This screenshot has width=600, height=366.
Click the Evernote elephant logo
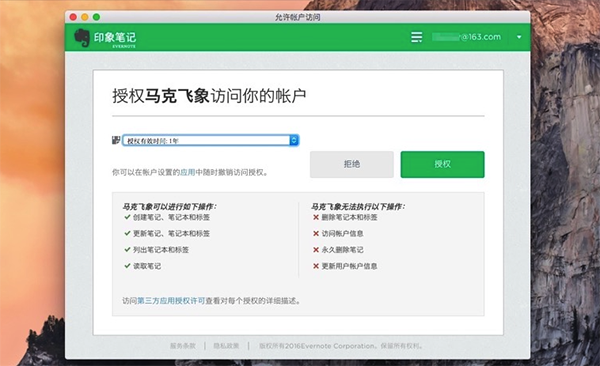(x=82, y=38)
